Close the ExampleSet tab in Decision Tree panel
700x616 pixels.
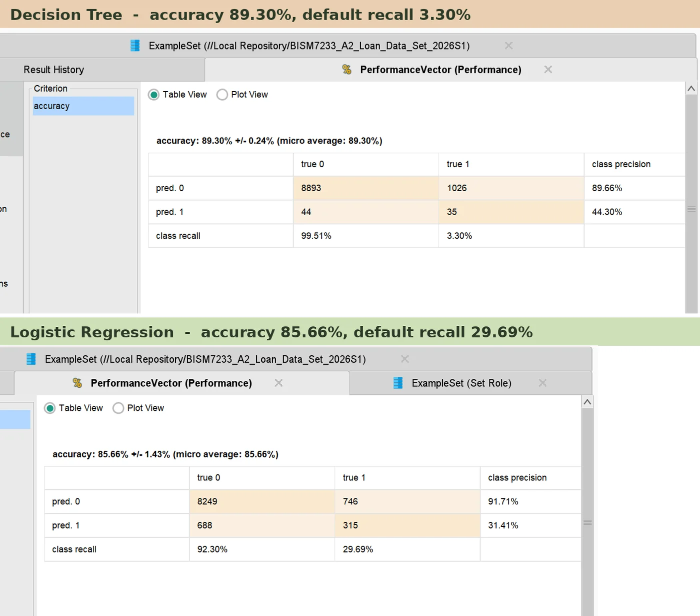click(508, 46)
